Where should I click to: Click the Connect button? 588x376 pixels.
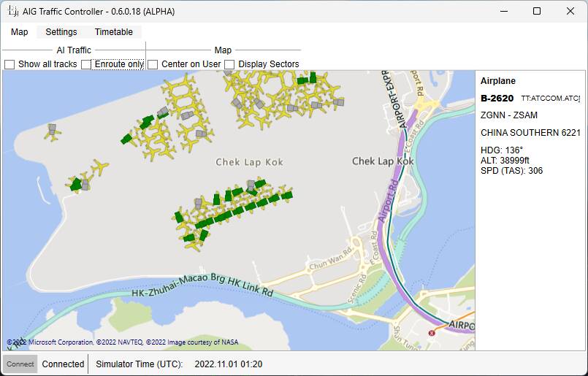point(20,364)
